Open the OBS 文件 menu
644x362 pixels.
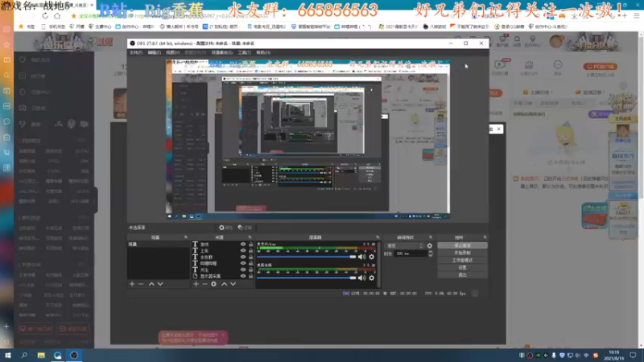136,52
